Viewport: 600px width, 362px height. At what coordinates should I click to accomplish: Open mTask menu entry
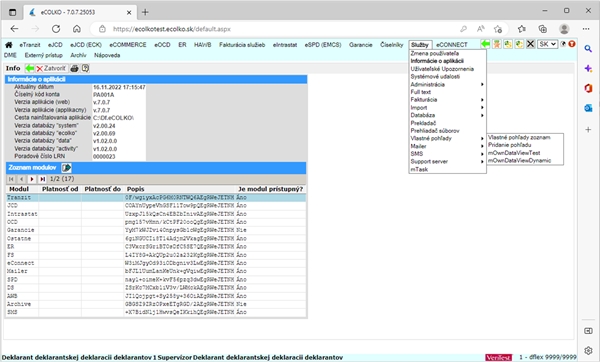pyautogui.click(x=419, y=169)
